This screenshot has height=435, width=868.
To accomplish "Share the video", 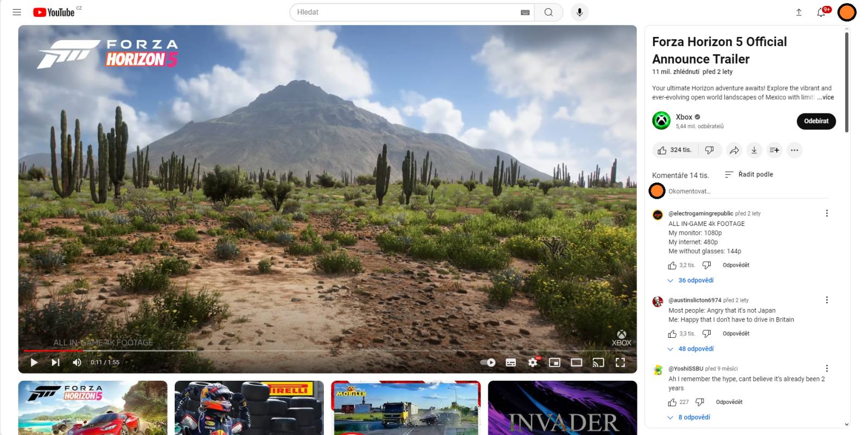I will click(x=734, y=150).
